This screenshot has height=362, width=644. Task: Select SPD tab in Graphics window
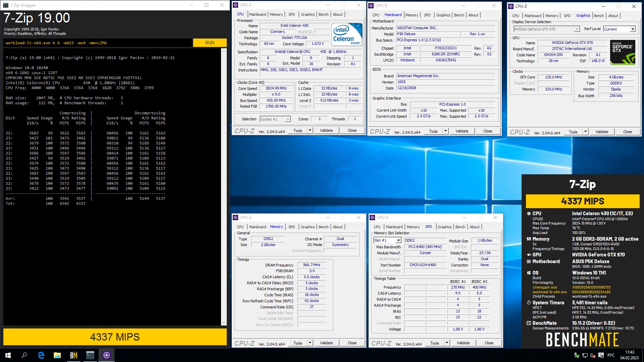tap(567, 16)
